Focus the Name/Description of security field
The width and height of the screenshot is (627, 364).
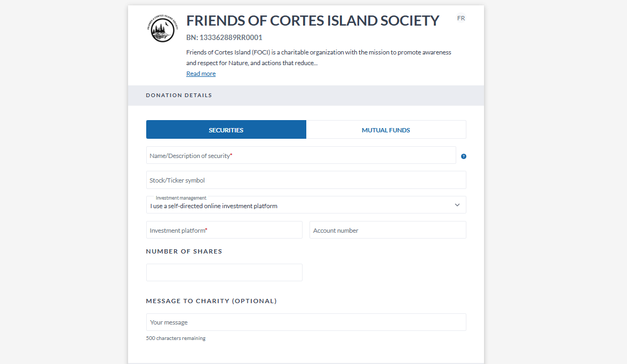pyautogui.click(x=301, y=155)
